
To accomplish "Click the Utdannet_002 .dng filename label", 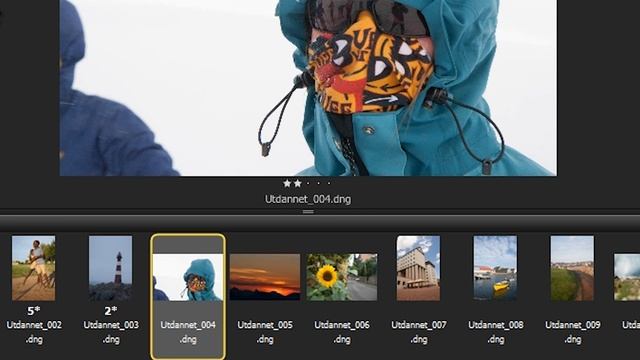I will click(x=34, y=332).
